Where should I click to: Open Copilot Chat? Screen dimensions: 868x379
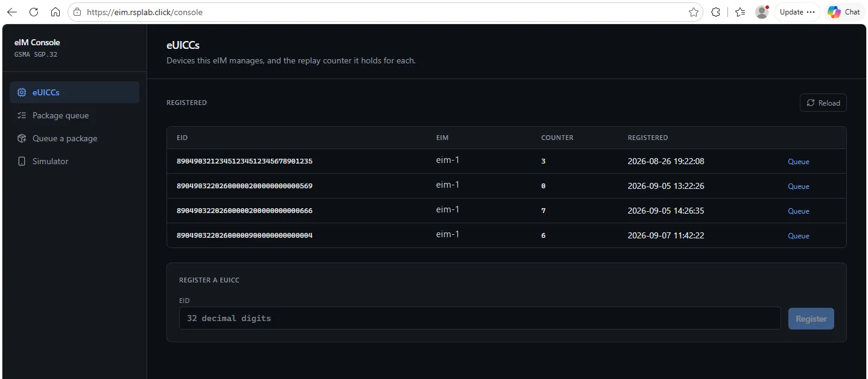pyautogui.click(x=844, y=12)
